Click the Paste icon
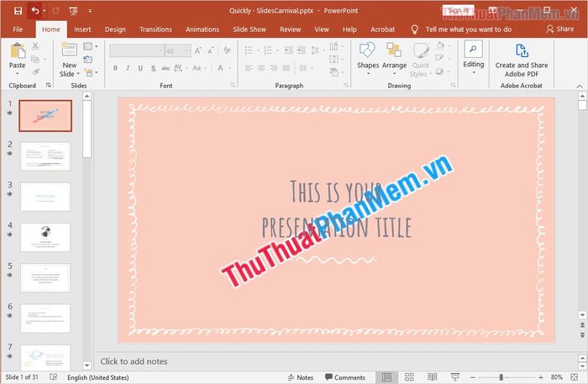Image resolution: width=588 pixels, height=384 pixels. pos(18,51)
